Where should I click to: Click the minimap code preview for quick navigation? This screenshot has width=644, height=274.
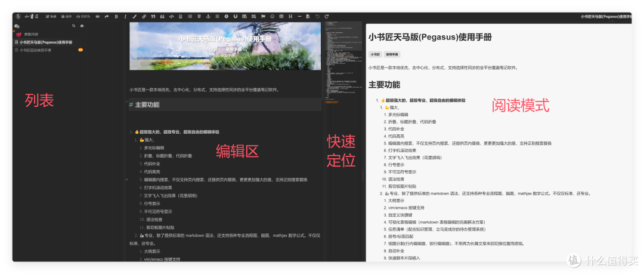(x=344, y=61)
